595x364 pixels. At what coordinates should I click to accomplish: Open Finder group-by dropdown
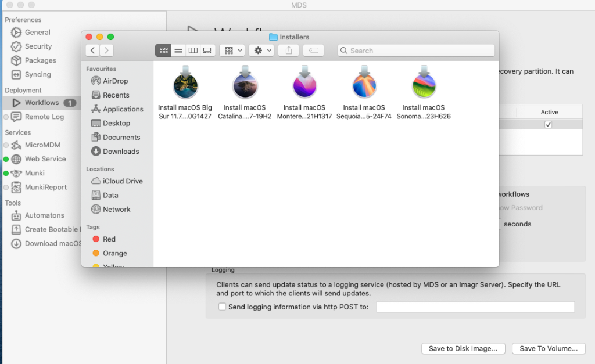(x=232, y=51)
